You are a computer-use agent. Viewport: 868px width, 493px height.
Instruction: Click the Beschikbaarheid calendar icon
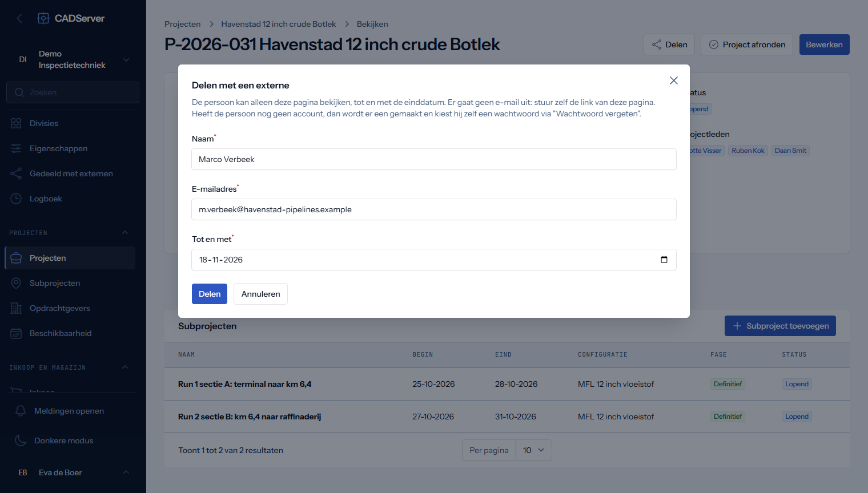tap(16, 333)
